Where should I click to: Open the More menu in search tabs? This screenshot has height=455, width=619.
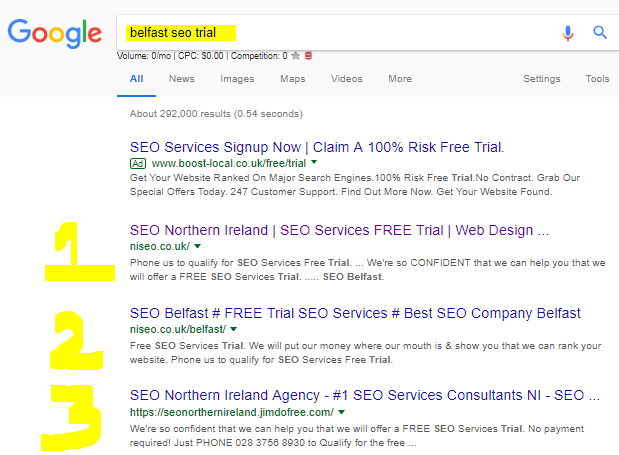coord(400,79)
